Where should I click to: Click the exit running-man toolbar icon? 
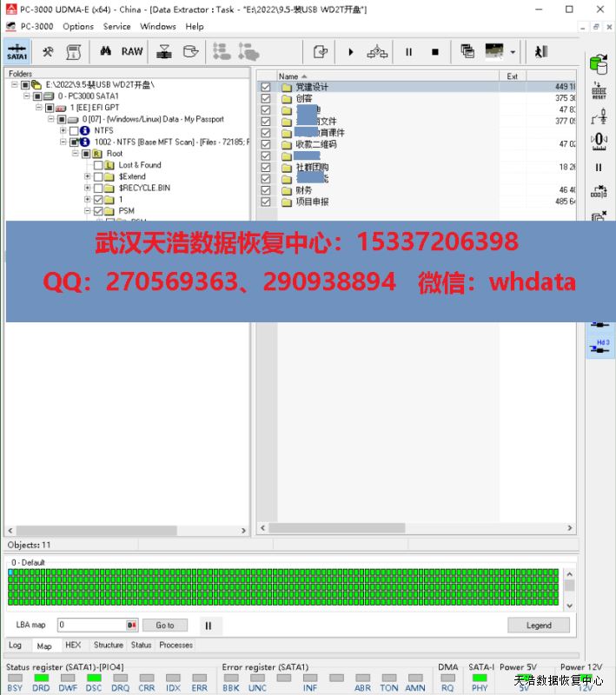(541, 51)
